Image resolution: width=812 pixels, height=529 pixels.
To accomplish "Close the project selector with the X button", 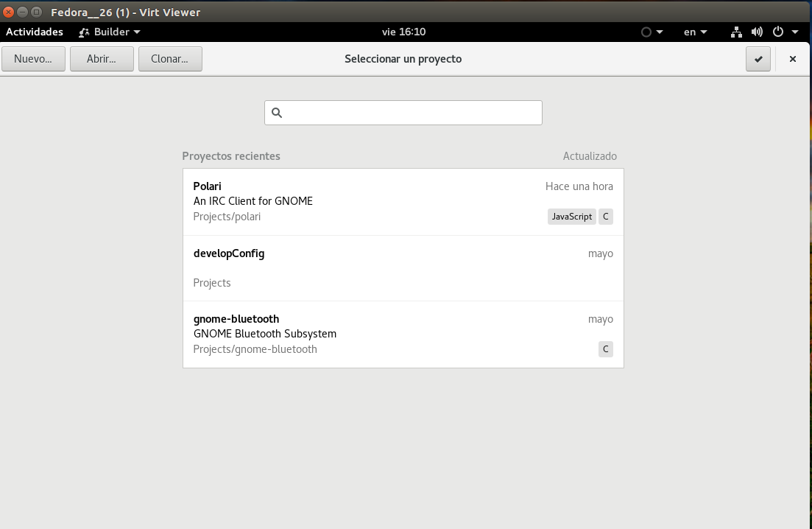I will 792,59.
